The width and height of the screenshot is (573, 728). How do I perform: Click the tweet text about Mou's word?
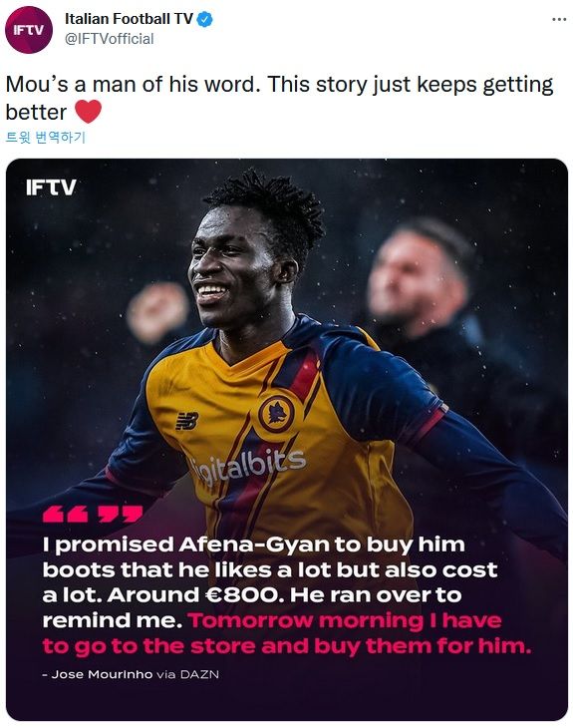coord(279,98)
